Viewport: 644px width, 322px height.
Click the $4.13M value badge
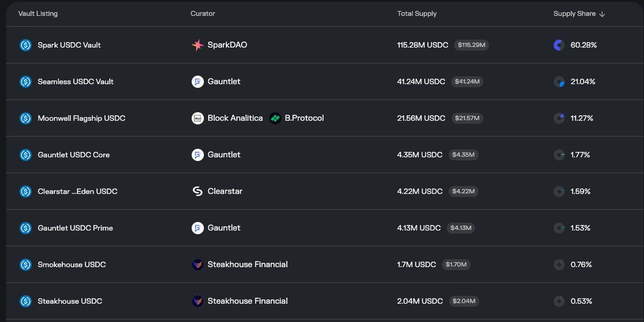pos(460,227)
